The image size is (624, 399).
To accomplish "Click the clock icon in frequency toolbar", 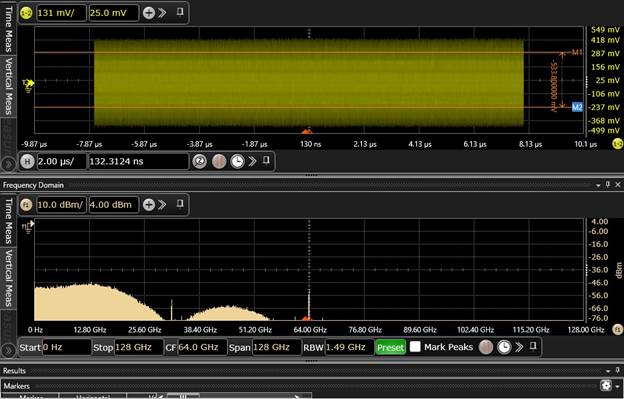I will [504, 347].
